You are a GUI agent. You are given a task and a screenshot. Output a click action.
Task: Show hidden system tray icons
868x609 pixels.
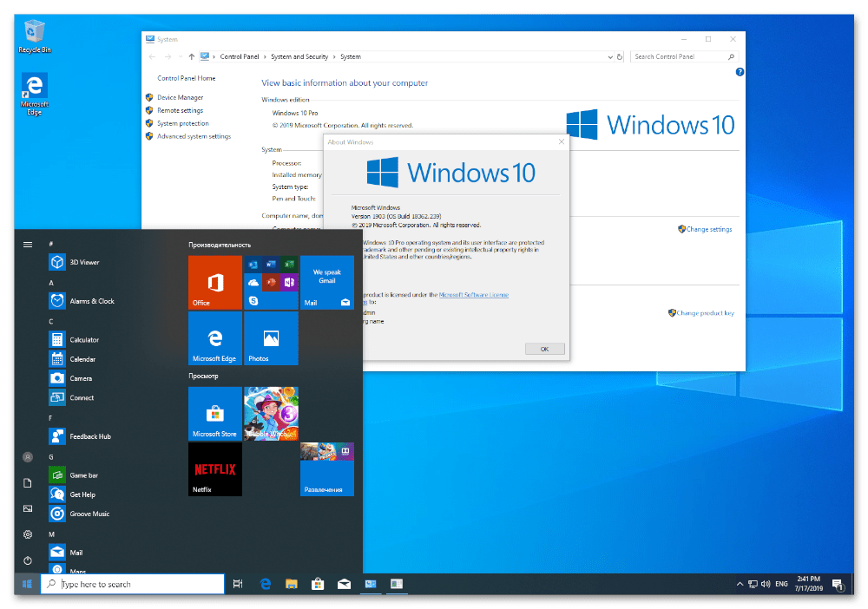(x=740, y=585)
